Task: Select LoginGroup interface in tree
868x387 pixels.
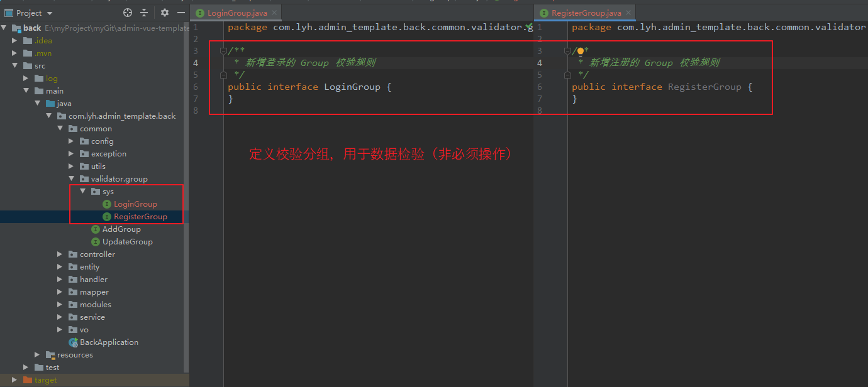Action: (135, 204)
